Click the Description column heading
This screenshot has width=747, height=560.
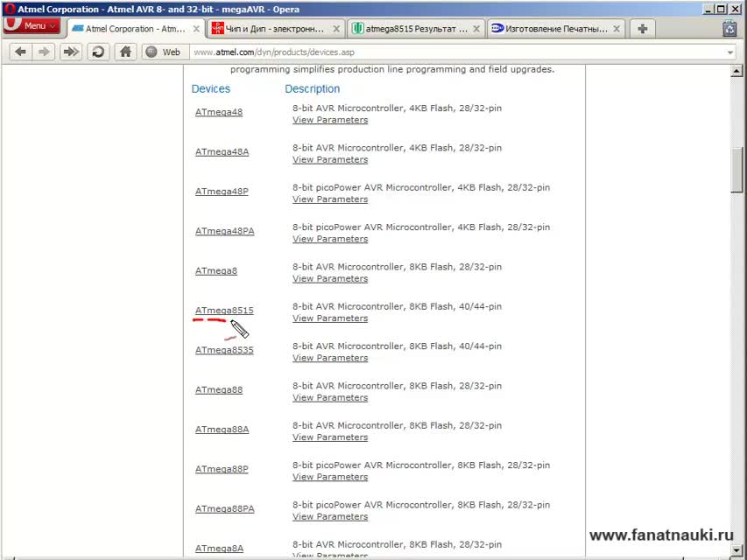pyautogui.click(x=313, y=89)
